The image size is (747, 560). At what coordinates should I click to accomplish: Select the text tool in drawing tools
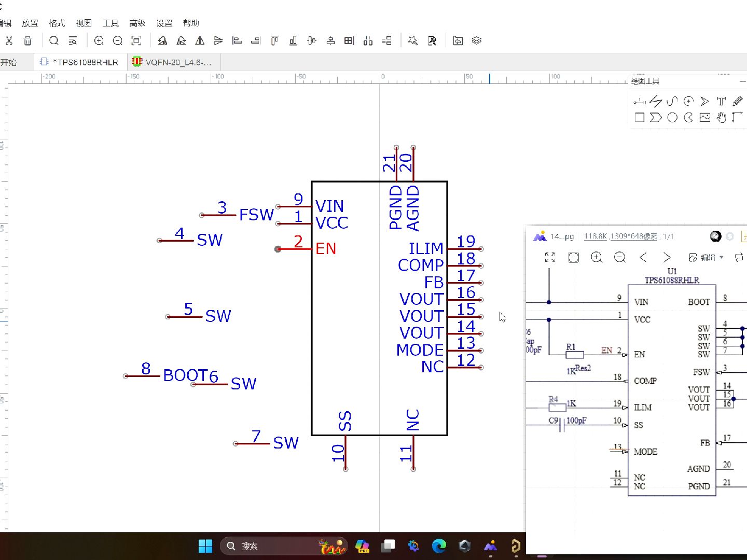[721, 102]
